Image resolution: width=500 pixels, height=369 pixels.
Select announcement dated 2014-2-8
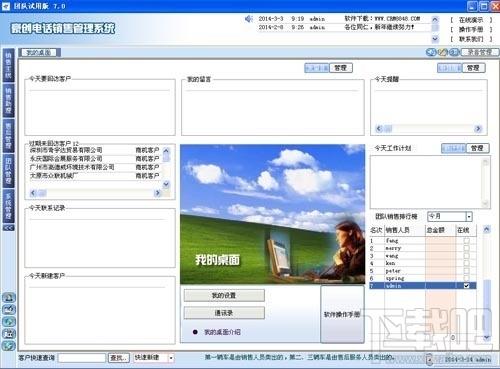pyautogui.click(x=343, y=27)
